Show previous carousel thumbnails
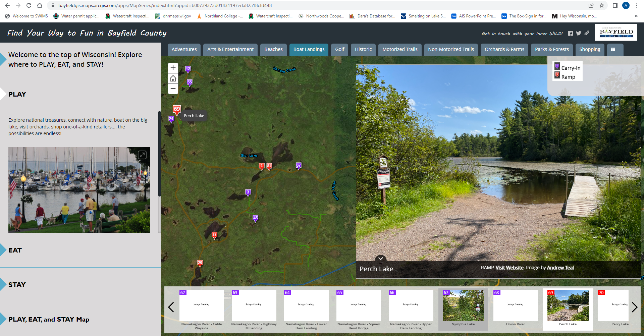 [x=171, y=307]
